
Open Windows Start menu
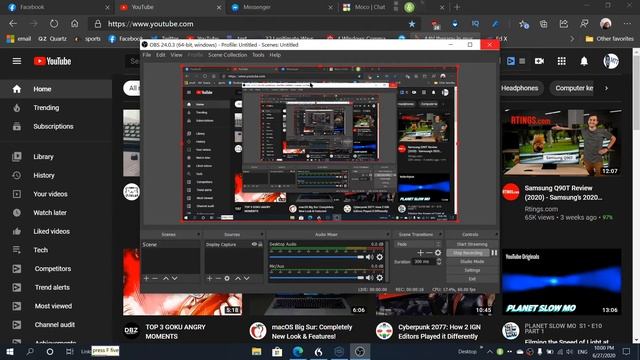(x=10, y=351)
